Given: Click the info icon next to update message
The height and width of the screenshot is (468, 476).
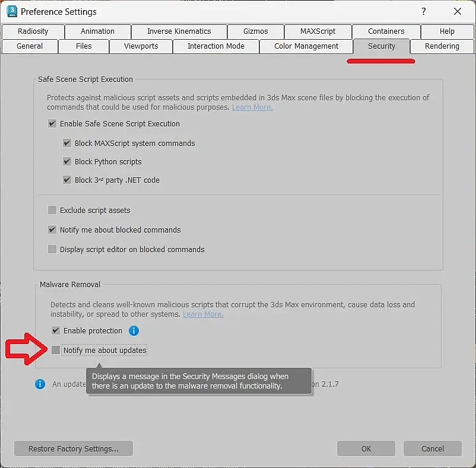Looking at the screenshot, I should [40, 384].
